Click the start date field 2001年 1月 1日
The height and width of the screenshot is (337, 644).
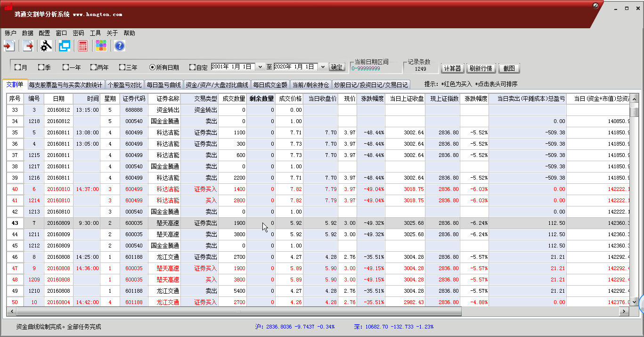234,67
